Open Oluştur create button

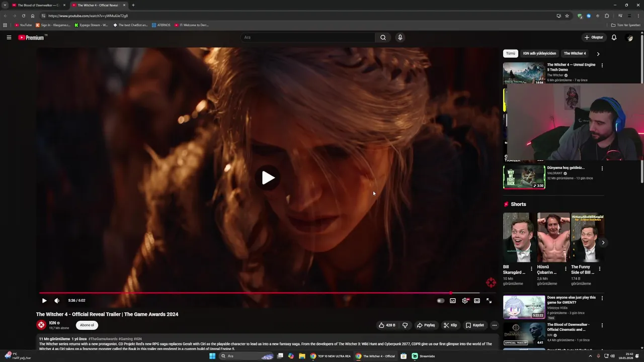[x=594, y=37]
